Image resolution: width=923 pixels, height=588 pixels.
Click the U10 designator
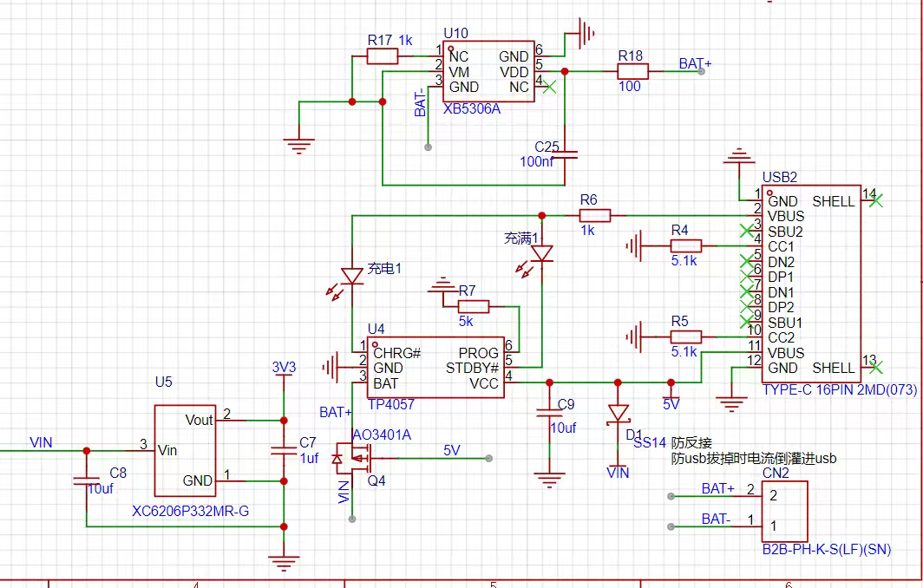[455, 33]
